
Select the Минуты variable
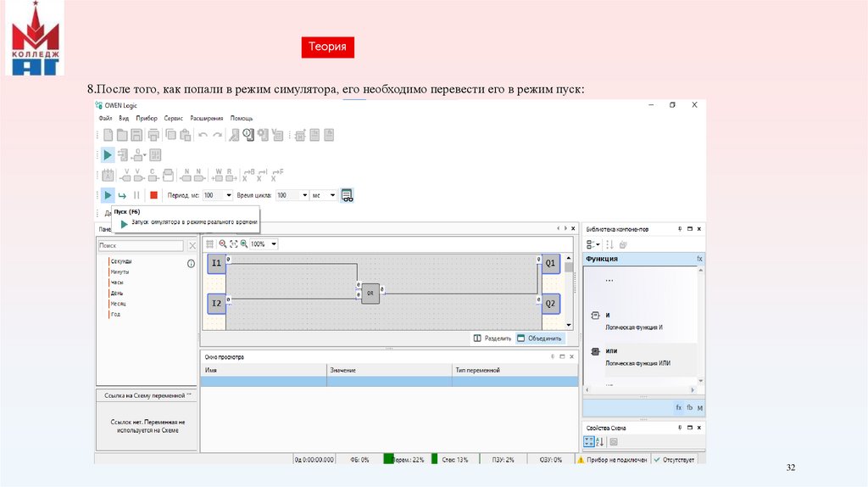point(120,271)
